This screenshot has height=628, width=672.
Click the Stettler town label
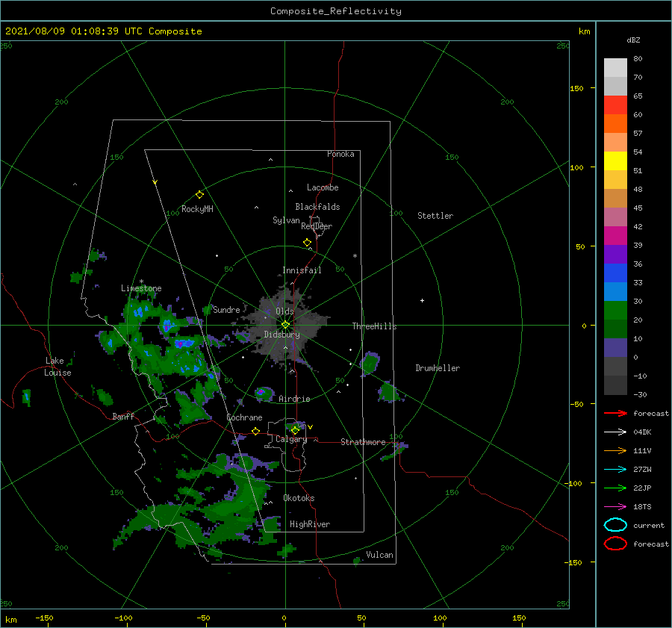(x=435, y=216)
